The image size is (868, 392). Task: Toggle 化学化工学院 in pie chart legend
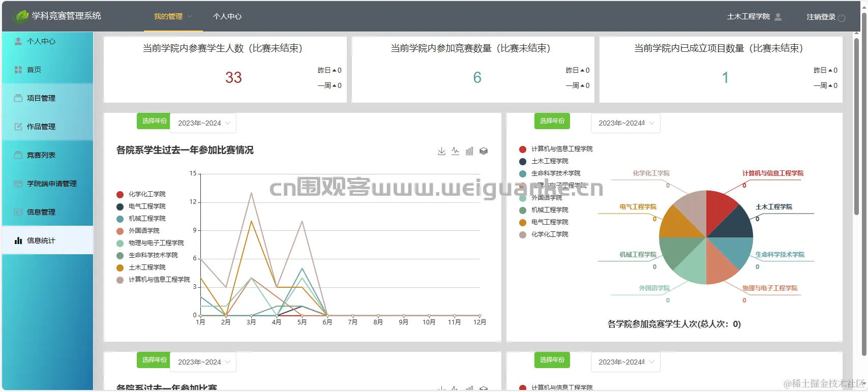click(x=544, y=234)
